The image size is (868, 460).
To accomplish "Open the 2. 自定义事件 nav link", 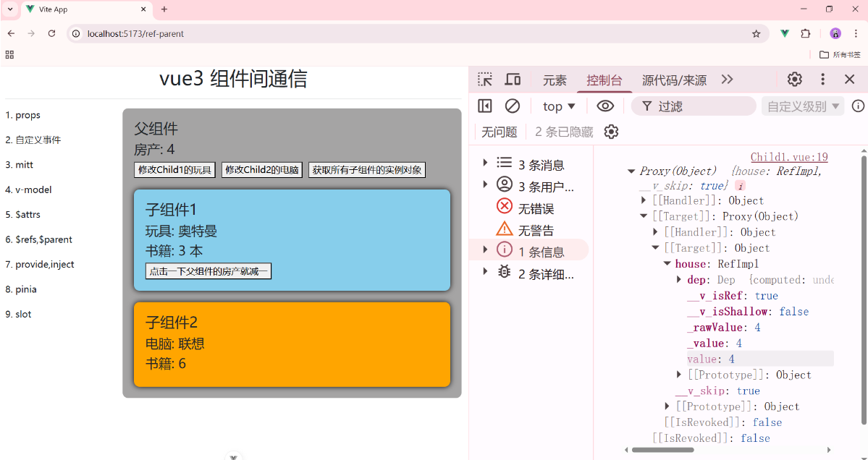I will [33, 140].
